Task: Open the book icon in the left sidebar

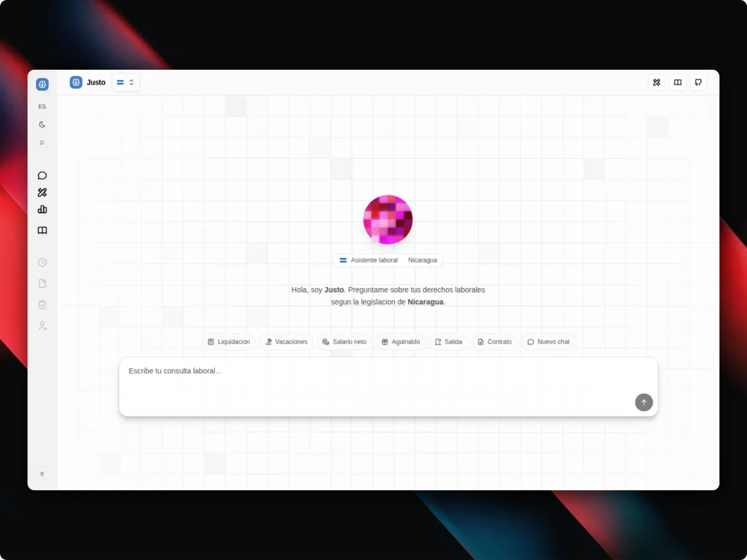Action: [42, 230]
